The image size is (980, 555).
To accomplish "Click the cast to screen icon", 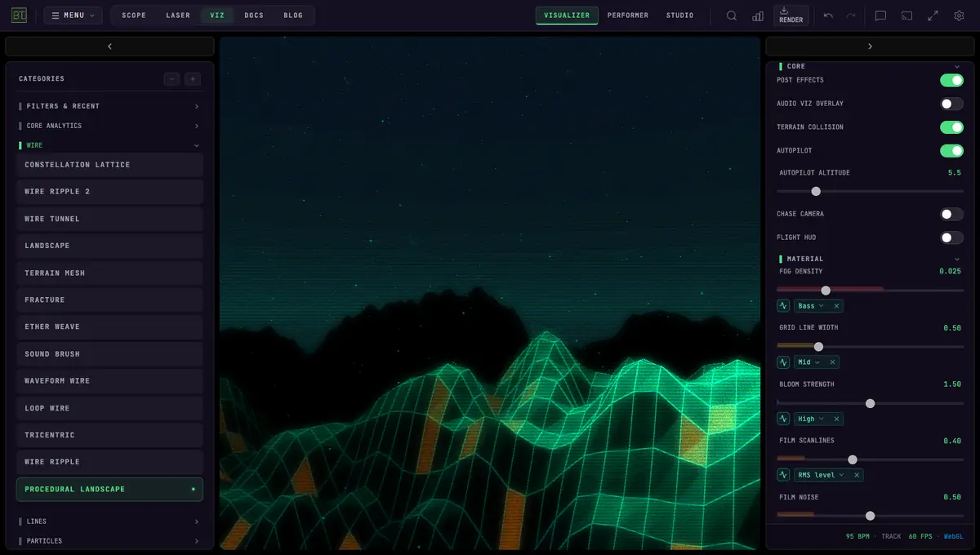I will 906,16.
